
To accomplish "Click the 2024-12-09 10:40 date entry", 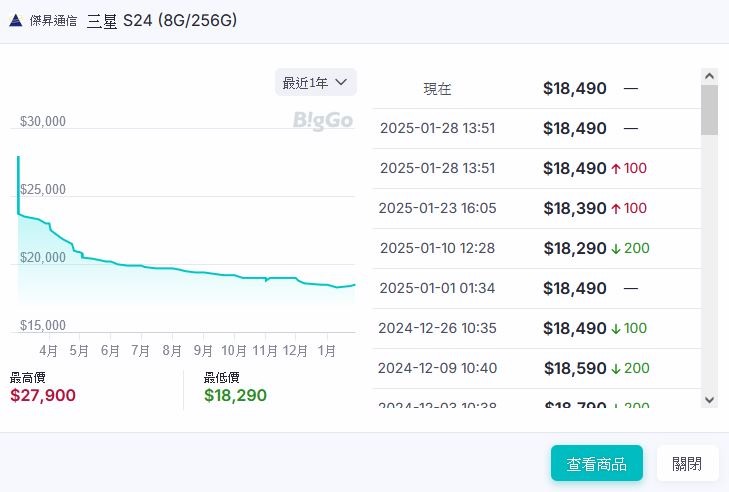I will (437, 368).
